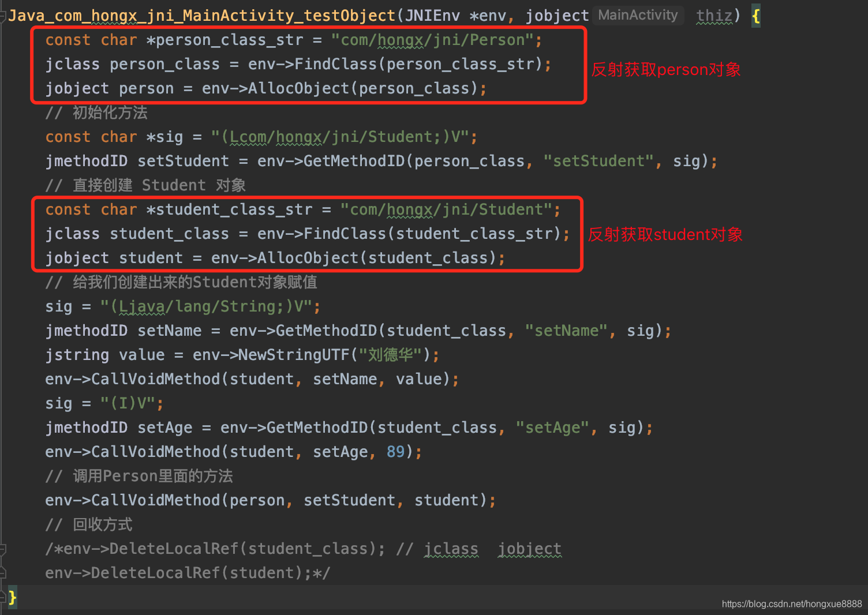Screen dimensions: 868x615
Task: Click the comment // 直接创建 Student 对象
Action: click(x=145, y=185)
